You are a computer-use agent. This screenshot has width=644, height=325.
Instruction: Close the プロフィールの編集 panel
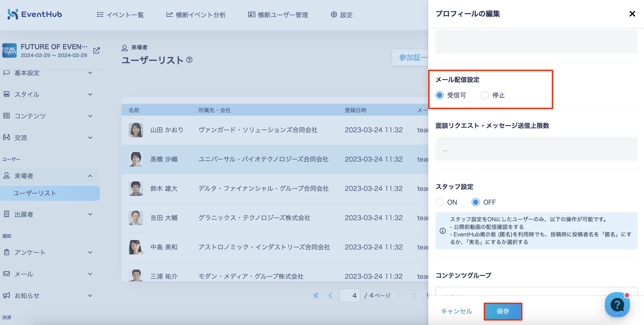point(632,14)
